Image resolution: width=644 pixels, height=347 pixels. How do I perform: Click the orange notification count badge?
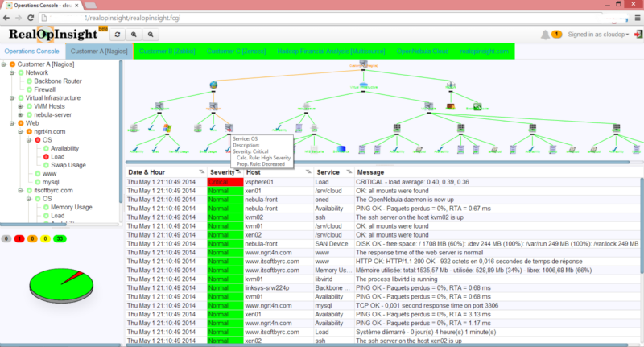tap(556, 34)
